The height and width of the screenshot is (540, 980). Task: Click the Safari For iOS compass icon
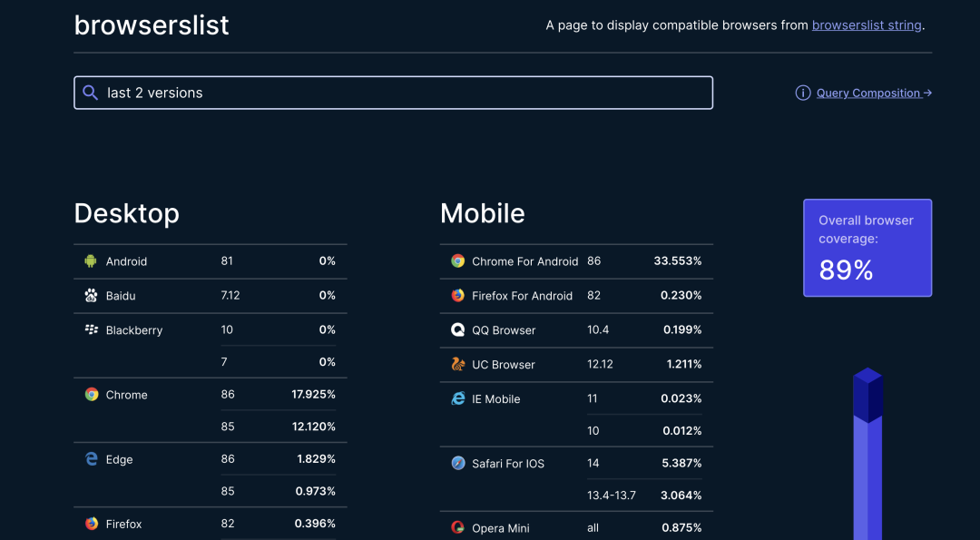click(x=457, y=464)
